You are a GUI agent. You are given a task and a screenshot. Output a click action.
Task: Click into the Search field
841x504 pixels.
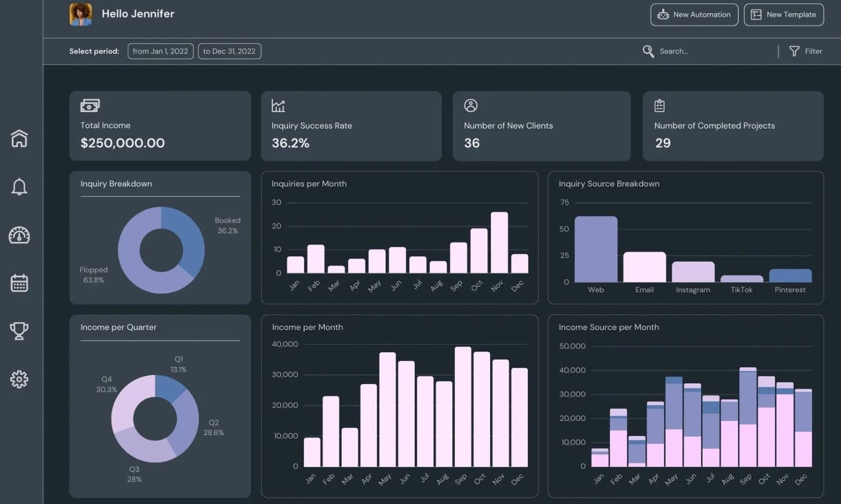[x=708, y=51]
